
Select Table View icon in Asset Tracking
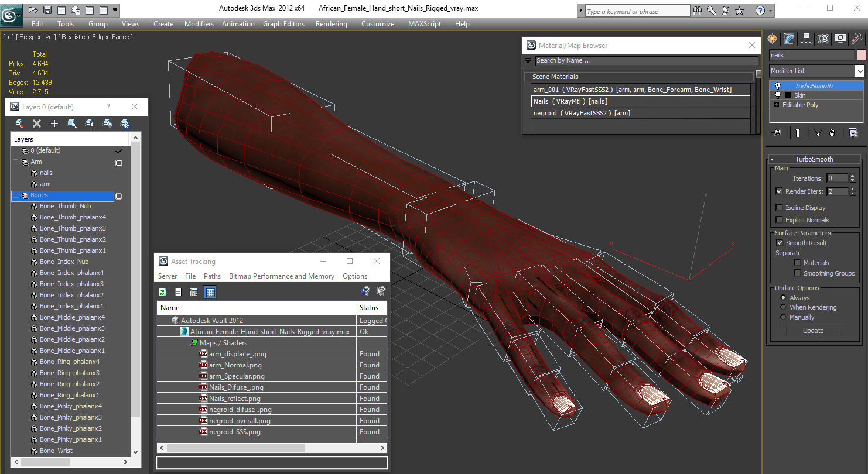point(210,291)
